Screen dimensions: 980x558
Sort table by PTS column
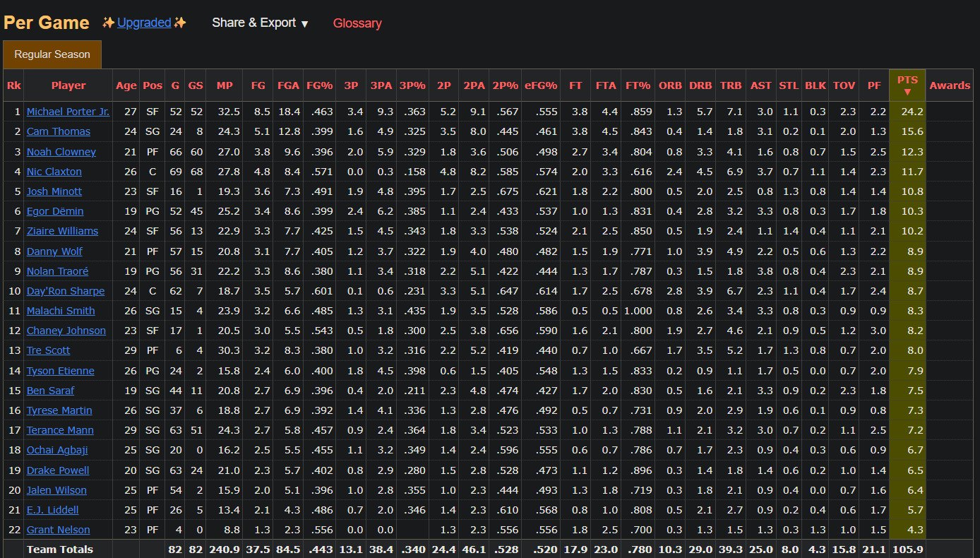tap(907, 85)
